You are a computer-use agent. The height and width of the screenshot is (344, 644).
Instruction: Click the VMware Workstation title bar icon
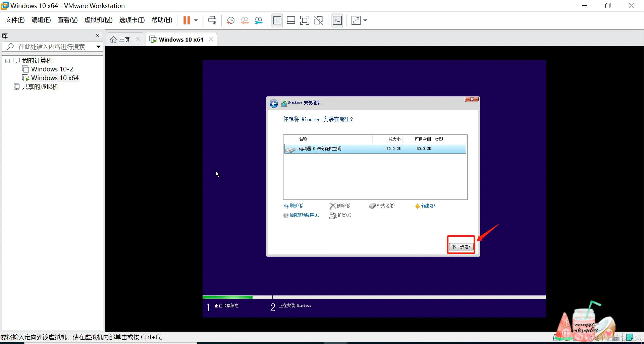click(5, 5)
